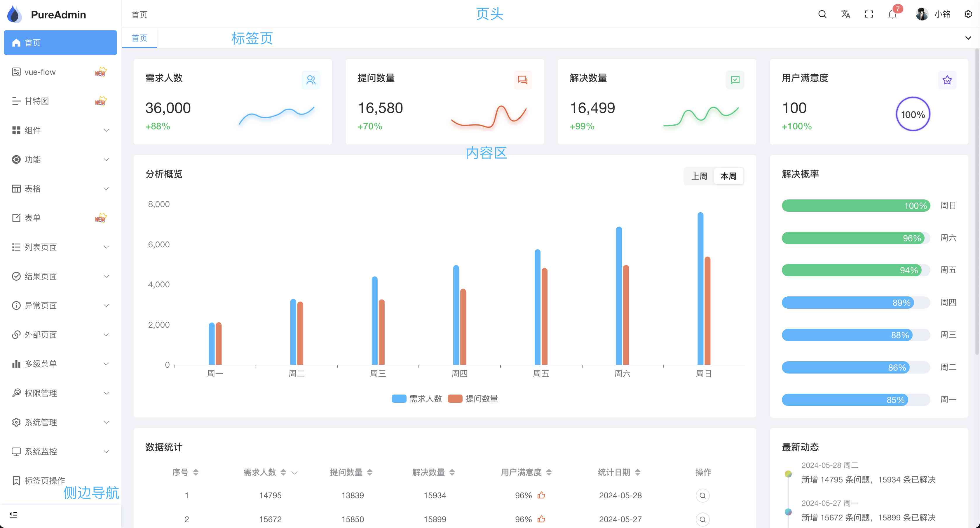The image size is (980, 528).
Task: Collapse the sidebar with bottom-left icon
Action: [x=14, y=515]
